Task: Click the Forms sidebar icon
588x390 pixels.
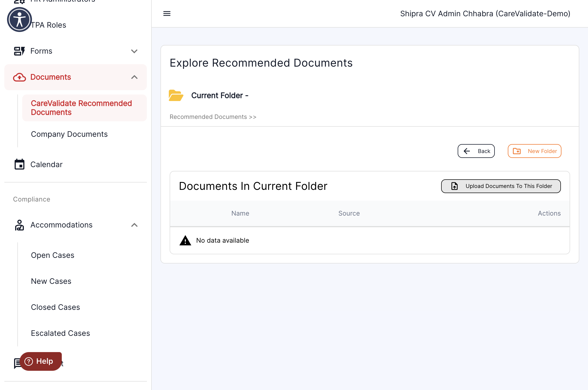Action: coord(19,51)
